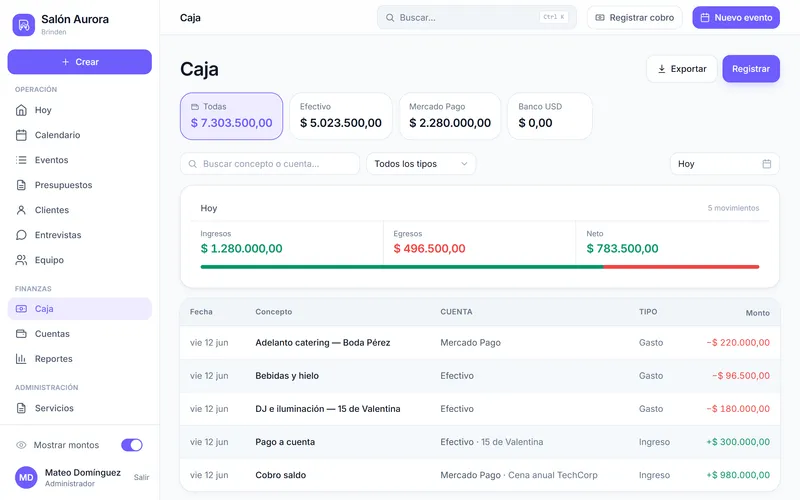
Task: Click the Neto total $ 783.500,00
Action: [x=622, y=248]
